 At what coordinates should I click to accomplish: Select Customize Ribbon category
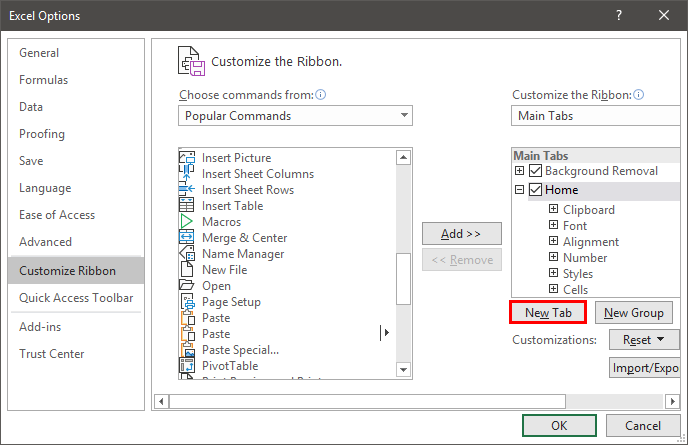76,270
